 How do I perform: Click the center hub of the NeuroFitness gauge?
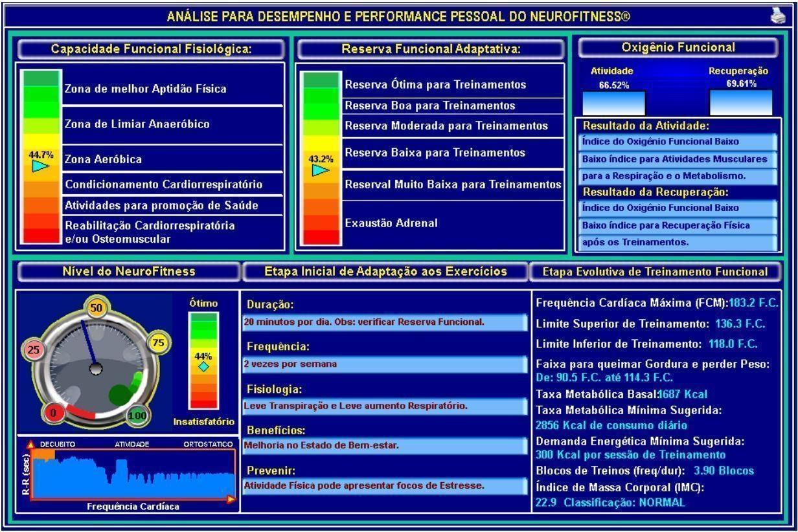pos(96,368)
